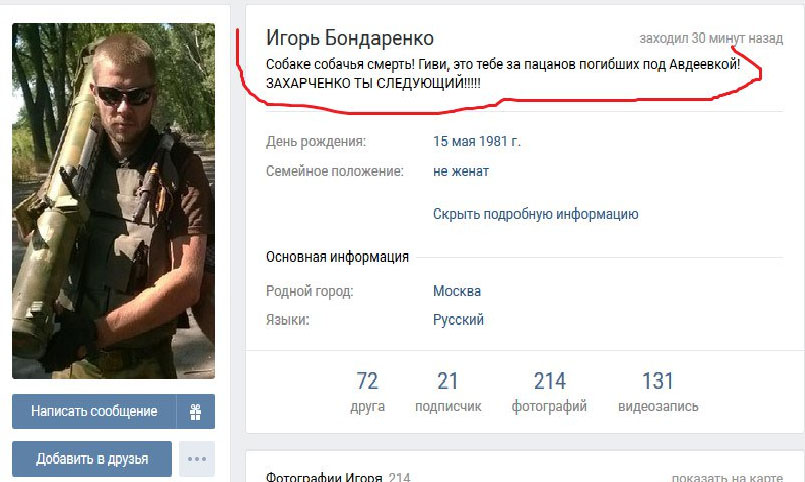Screen dimensions: 805x482
Task: Click the profile name Игорь Бондаренко
Action: (350, 38)
